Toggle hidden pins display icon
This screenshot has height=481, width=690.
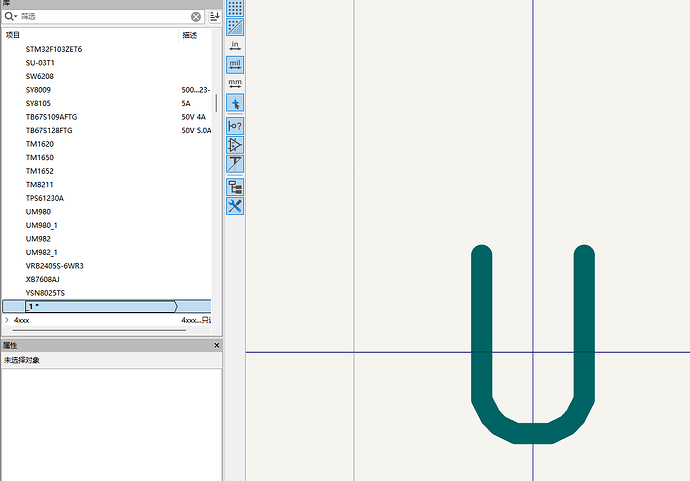pyautogui.click(x=235, y=125)
